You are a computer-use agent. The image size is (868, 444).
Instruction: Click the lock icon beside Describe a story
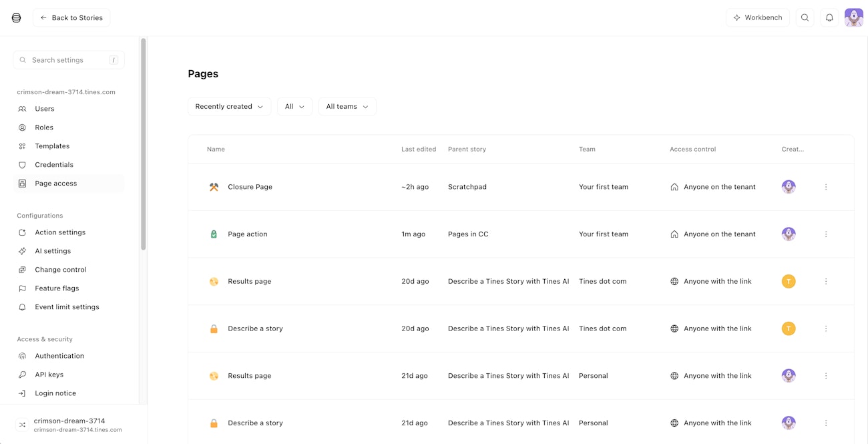pos(214,328)
